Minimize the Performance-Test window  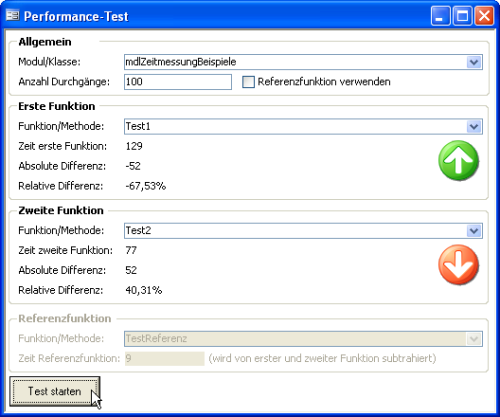(x=440, y=16)
